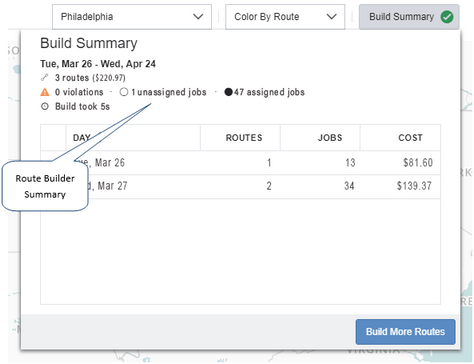Click the routes icon next to 3 routes
Viewport: 474px width, 364px height.
coord(44,78)
